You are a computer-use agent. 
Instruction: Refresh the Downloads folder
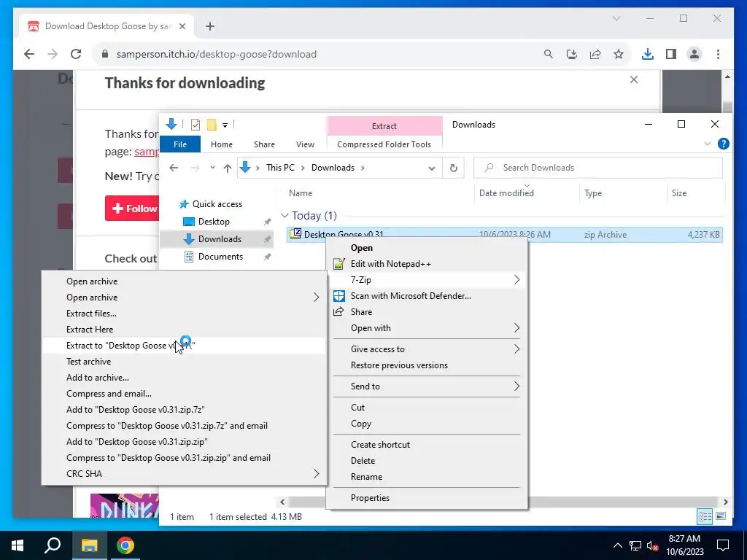[454, 168]
